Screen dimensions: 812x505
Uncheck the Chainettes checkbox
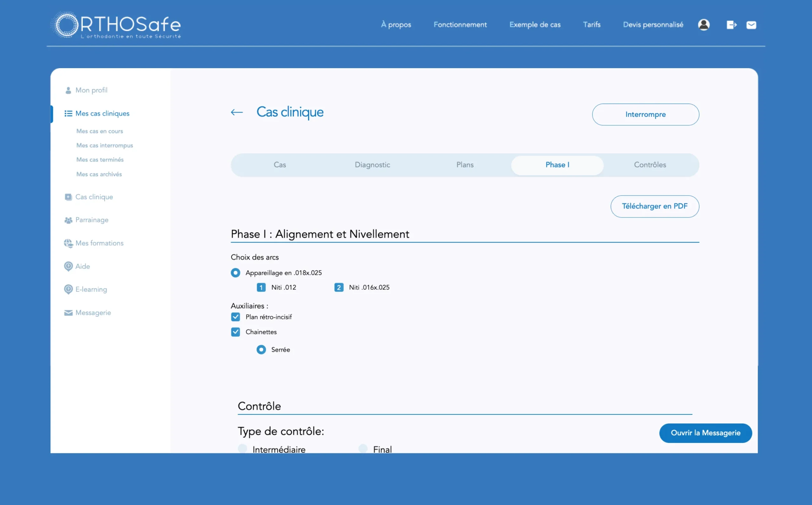[235, 332]
